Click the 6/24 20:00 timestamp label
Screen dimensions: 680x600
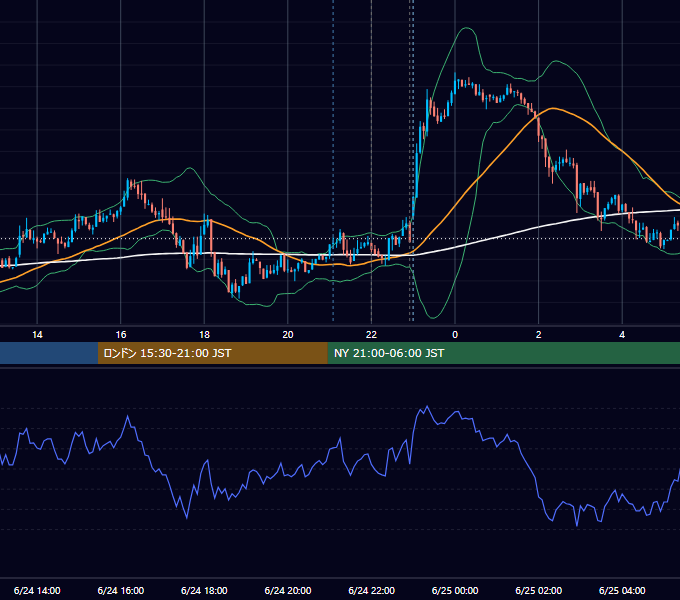[288, 590]
